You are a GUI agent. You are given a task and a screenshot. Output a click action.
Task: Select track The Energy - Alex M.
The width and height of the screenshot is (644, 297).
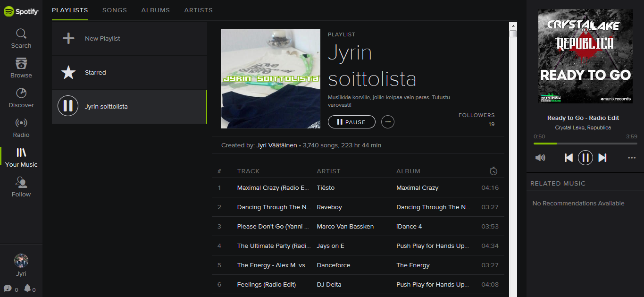pos(274,265)
